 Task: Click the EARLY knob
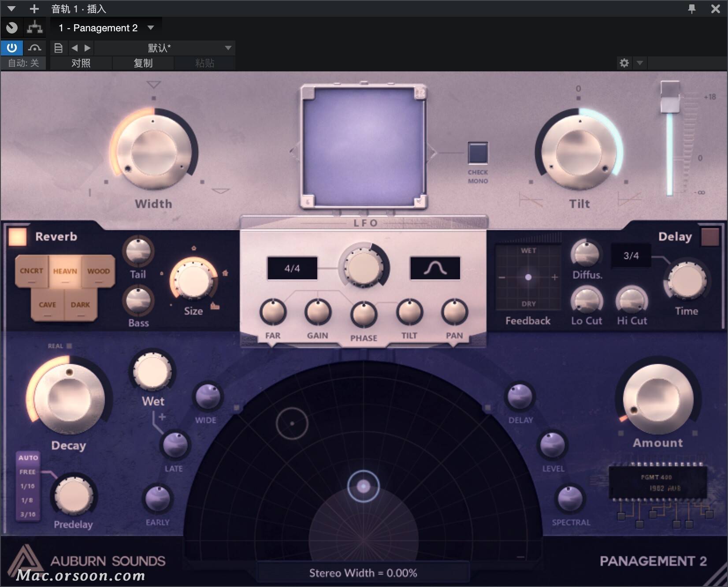[158, 498]
